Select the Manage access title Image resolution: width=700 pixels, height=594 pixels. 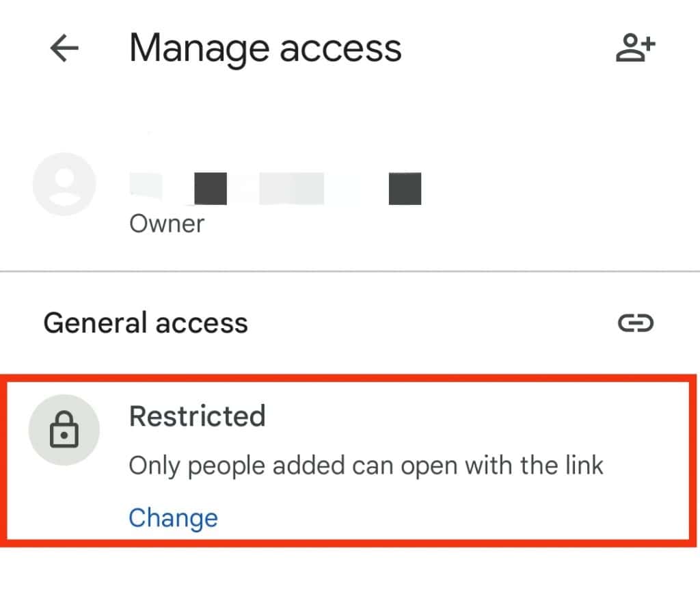265,46
